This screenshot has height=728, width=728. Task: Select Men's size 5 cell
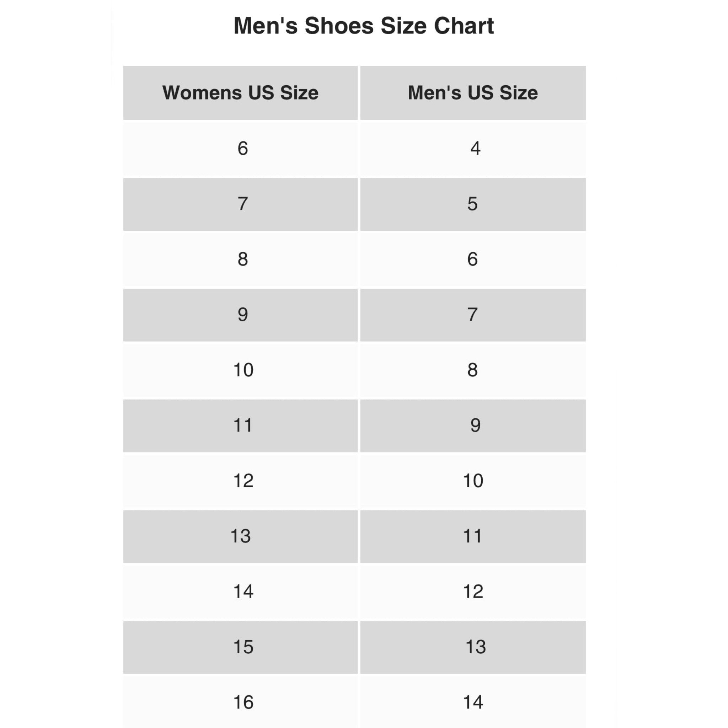[472, 204]
